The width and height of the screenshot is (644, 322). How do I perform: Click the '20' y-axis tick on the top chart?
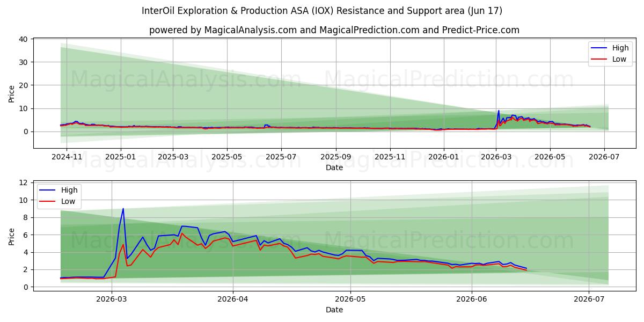click(24, 85)
